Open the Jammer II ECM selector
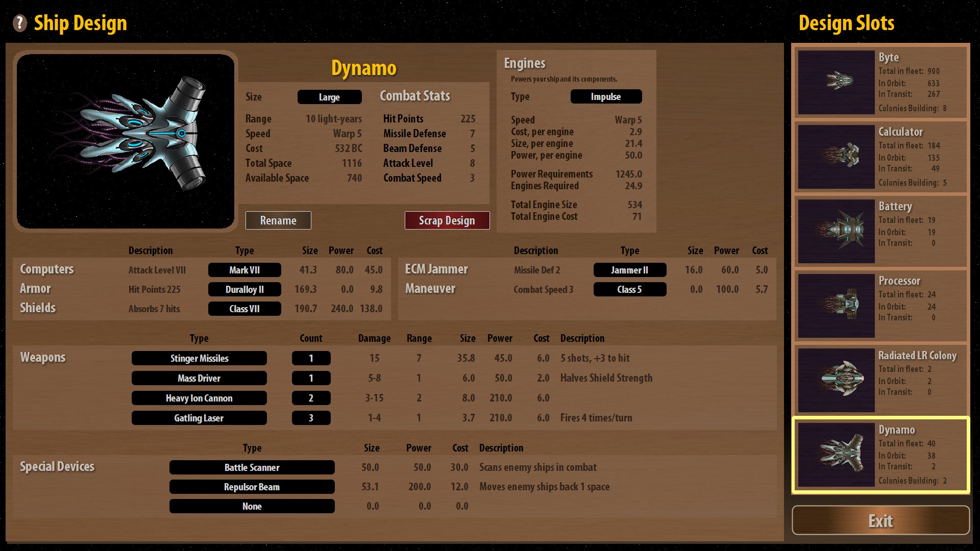 tap(629, 270)
